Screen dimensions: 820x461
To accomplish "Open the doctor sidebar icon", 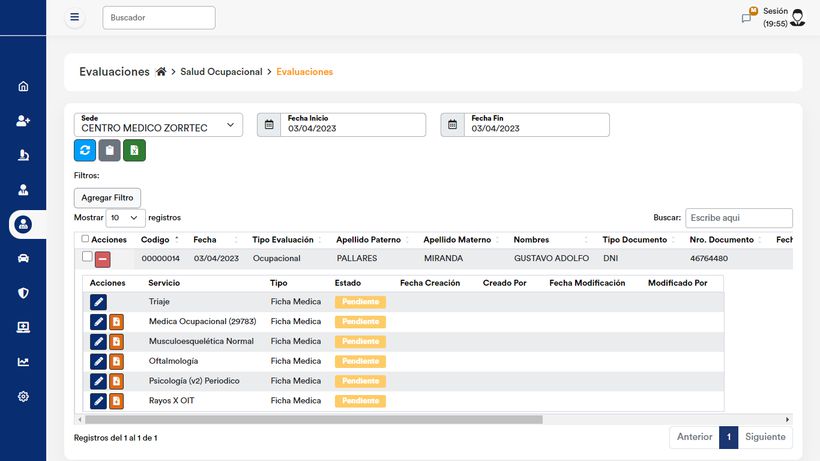I will [x=23, y=190].
